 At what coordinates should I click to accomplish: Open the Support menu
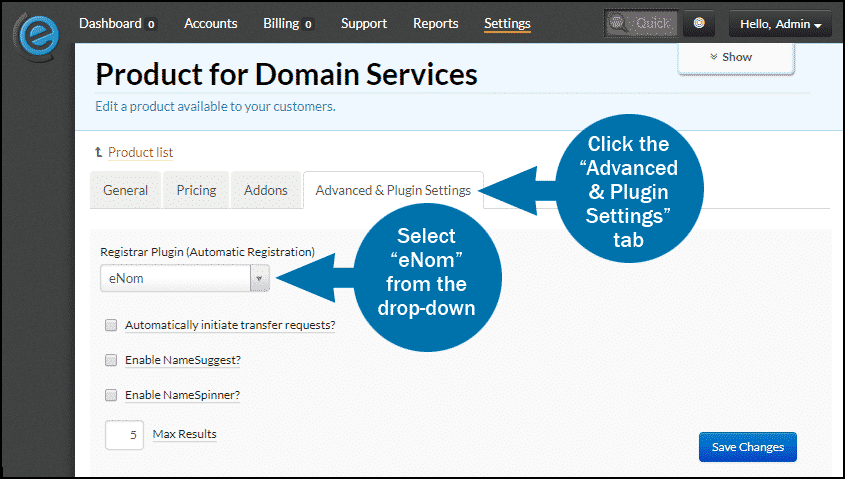pyautogui.click(x=364, y=24)
